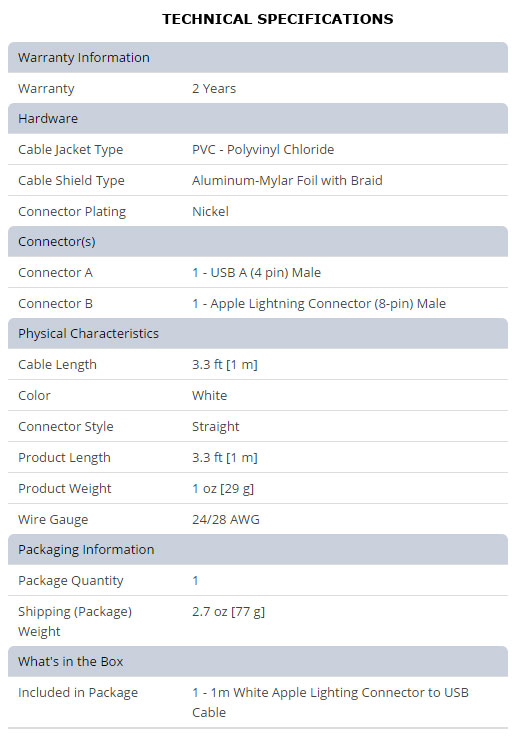This screenshot has width=515, height=748.
Task: Select the 1 oz [29 g] product weight
Action: pos(223,488)
